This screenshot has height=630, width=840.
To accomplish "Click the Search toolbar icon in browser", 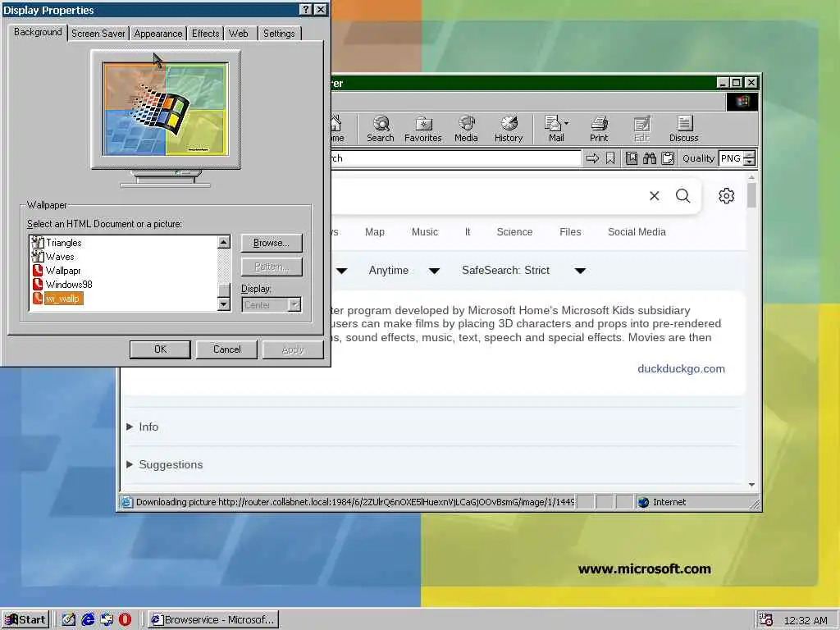I will (x=381, y=129).
